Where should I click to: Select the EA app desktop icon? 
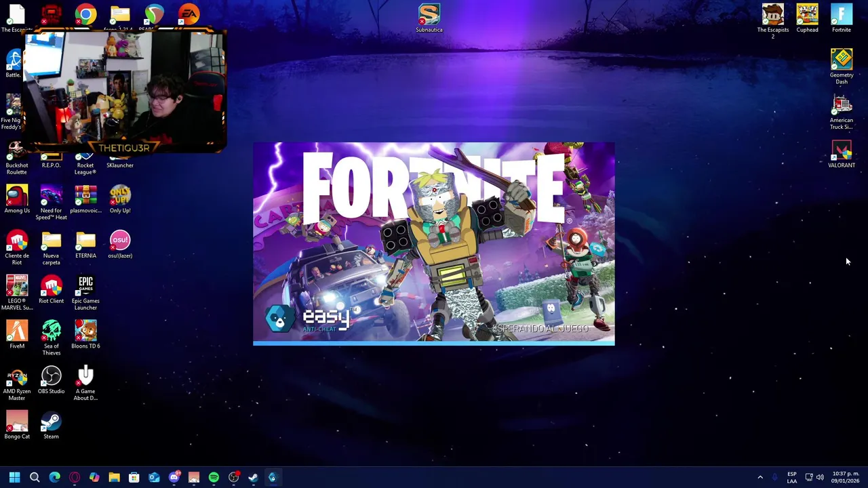[x=189, y=14]
